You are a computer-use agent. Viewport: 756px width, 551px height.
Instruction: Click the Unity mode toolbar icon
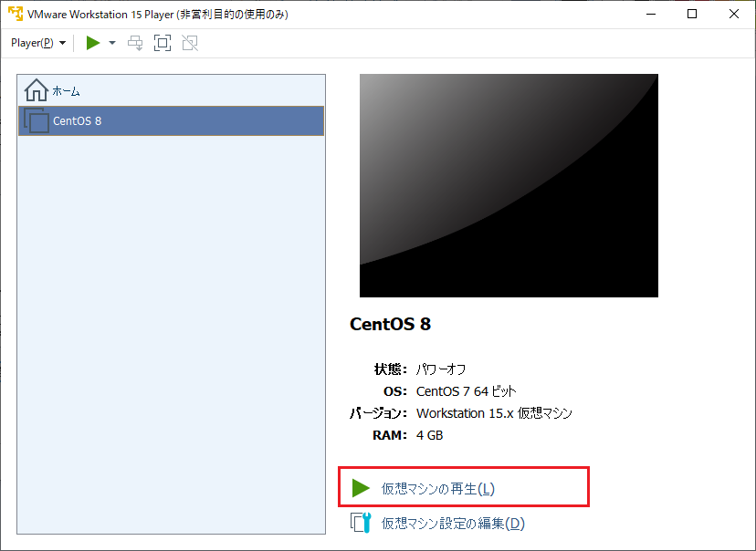[189, 42]
